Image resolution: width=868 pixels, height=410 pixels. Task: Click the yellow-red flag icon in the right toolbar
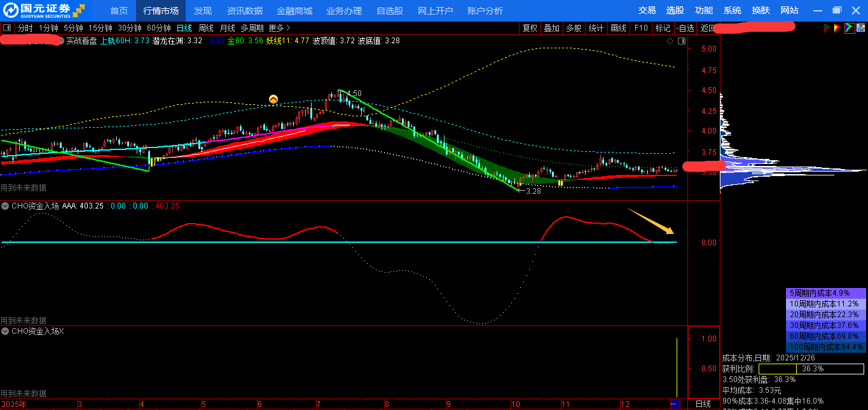838,28
